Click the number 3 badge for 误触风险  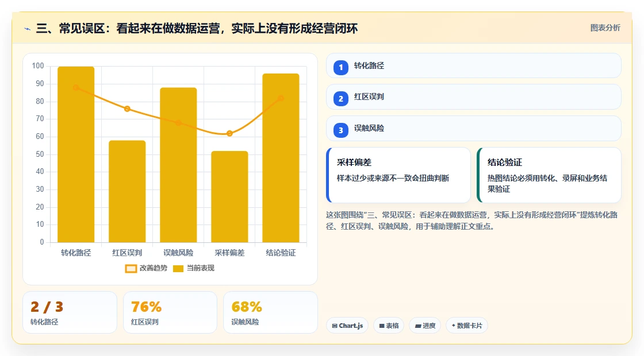340,130
